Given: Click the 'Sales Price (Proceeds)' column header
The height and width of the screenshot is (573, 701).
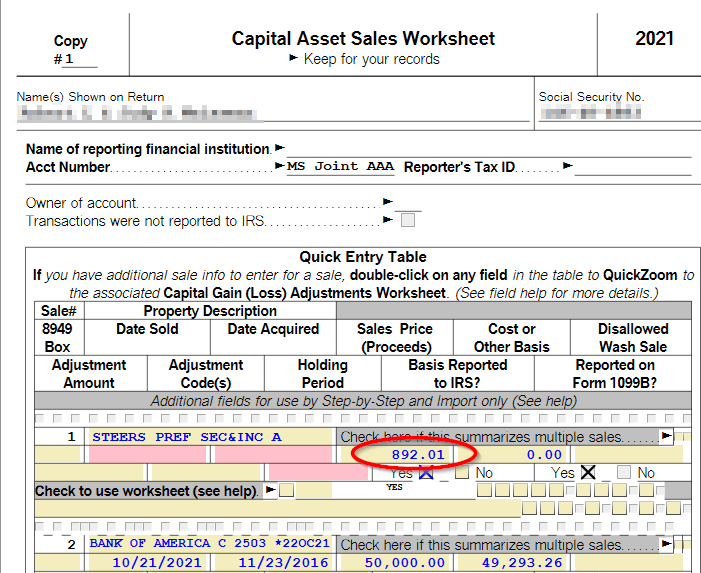Looking at the screenshot, I should click(395, 337).
